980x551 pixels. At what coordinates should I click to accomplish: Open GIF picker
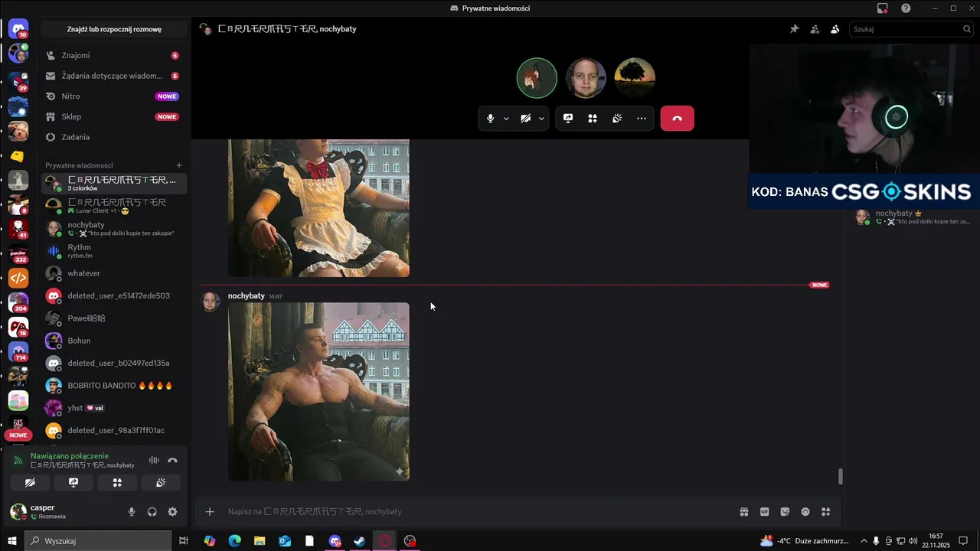coord(764,512)
